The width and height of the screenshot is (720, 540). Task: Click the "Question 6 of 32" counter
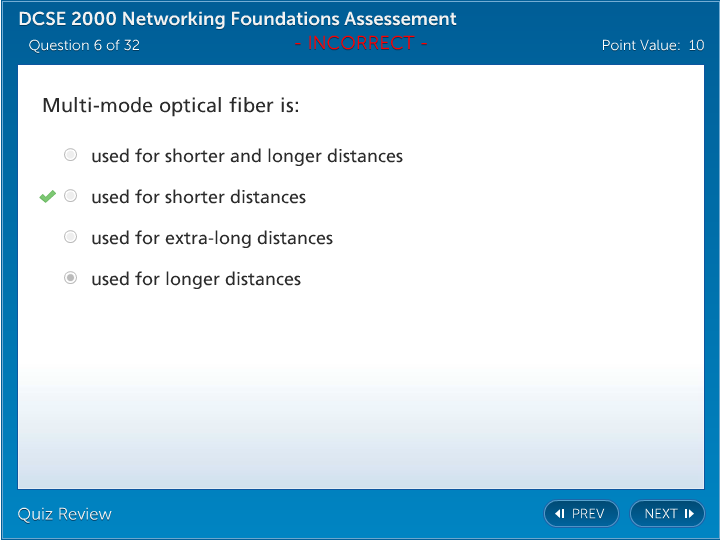pyautogui.click(x=84, y=45)
